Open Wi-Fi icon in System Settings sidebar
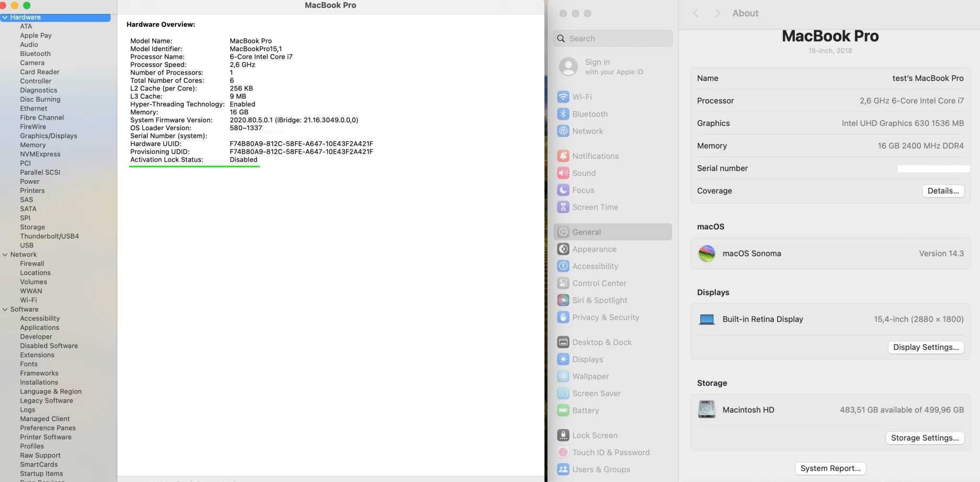This screenshot has width=980, height=482. coord(563,97)
